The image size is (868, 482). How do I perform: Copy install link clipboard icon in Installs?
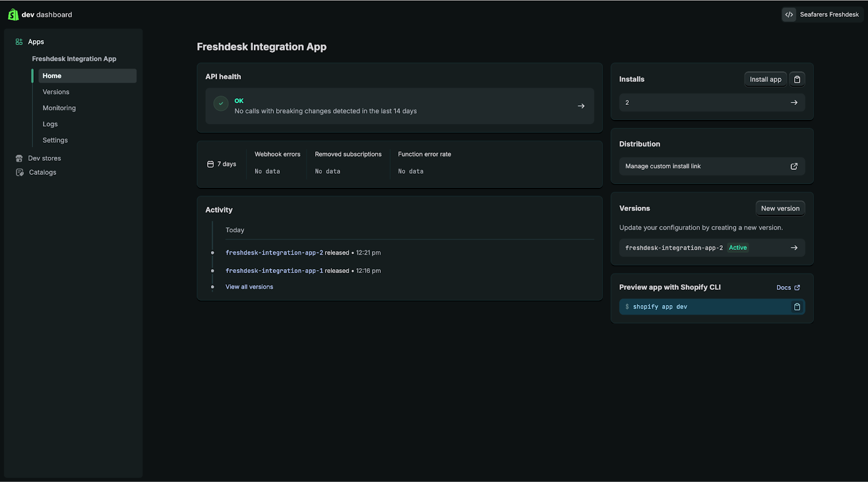pyautogui.click(x=797, y=79)
